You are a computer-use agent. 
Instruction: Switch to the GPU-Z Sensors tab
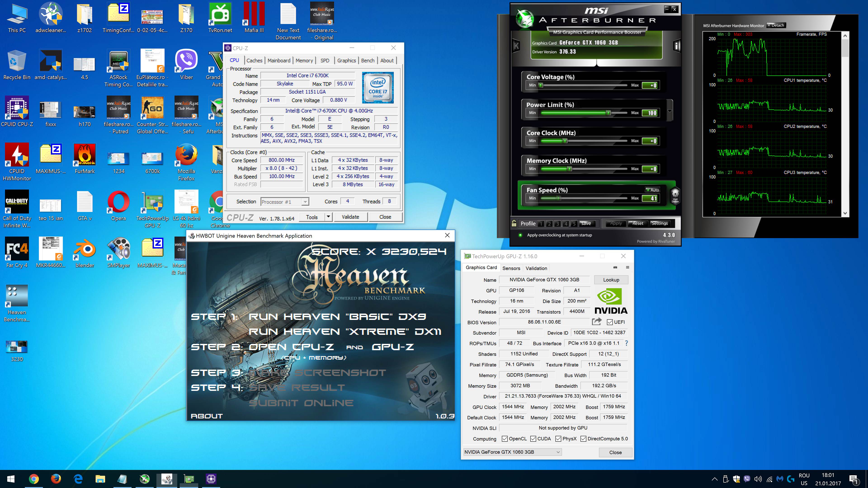point(511,268)
